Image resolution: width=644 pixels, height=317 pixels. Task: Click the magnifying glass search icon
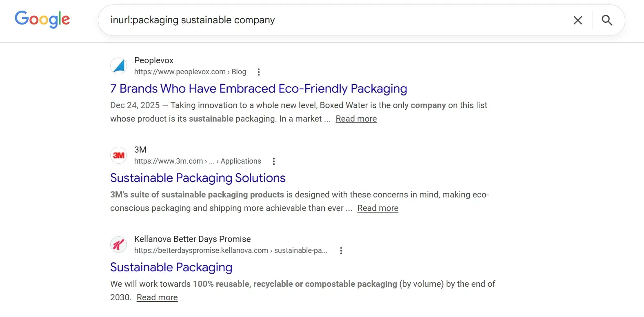click(x=607, y=20)
